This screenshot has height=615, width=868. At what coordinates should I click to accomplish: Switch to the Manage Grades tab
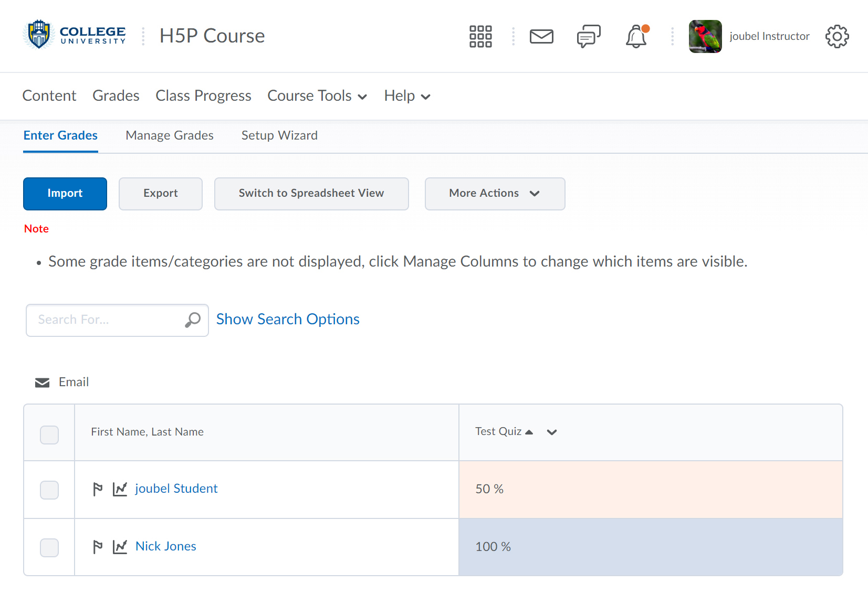[x=170, y=135]
